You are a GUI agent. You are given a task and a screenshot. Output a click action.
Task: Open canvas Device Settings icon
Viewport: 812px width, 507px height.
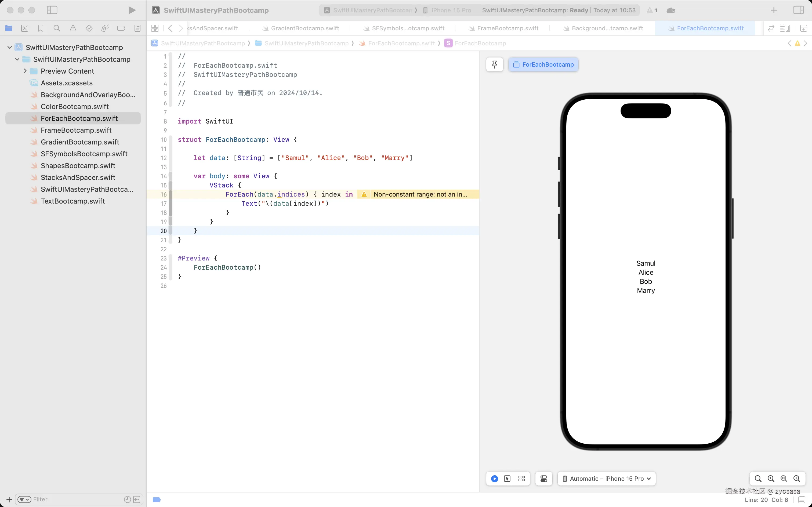point(544,479)
